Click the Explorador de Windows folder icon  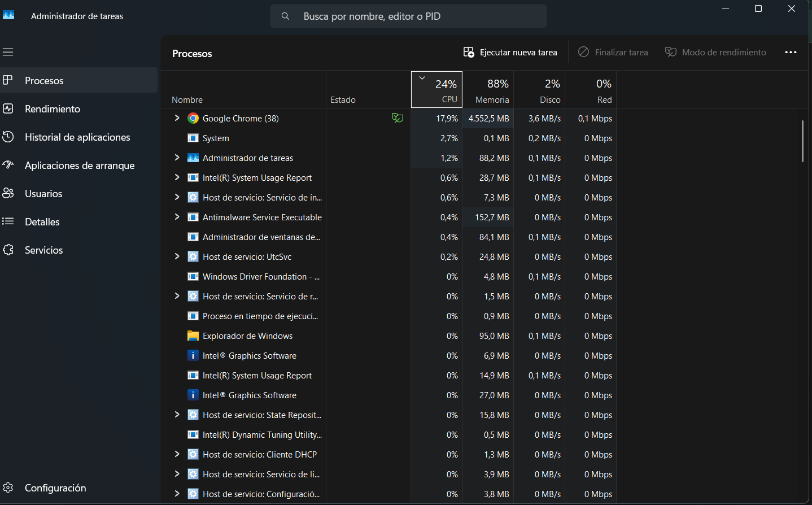(x=193, y=336)
